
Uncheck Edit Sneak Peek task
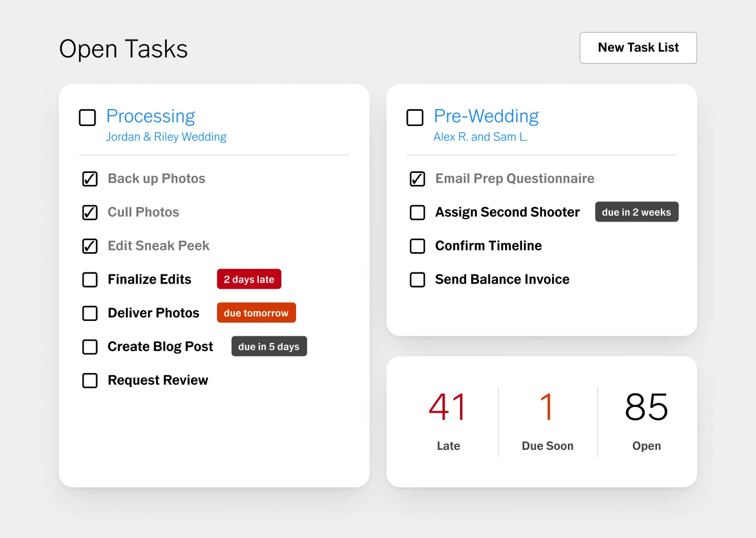90,246
